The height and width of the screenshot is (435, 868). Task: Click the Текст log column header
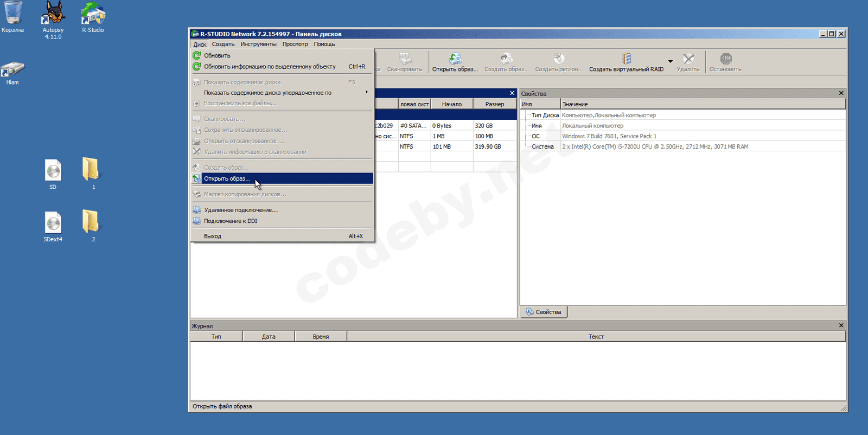(596, 337)
